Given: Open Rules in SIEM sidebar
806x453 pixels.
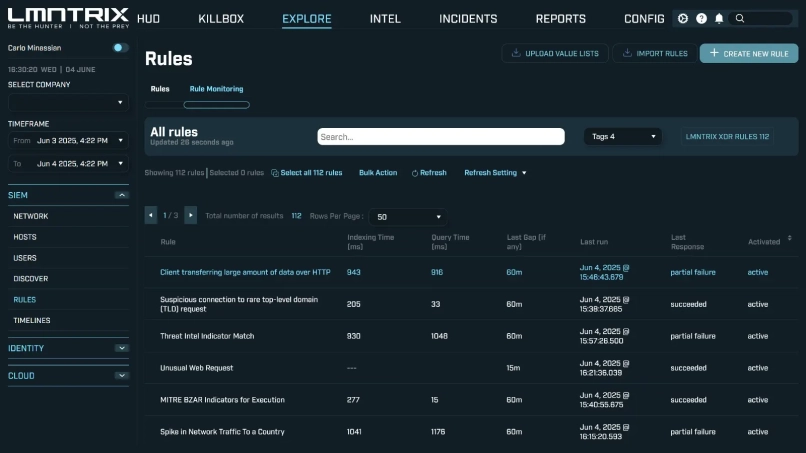Looking at the screenshot, I should pyautogui.click(x=25, y=300).
